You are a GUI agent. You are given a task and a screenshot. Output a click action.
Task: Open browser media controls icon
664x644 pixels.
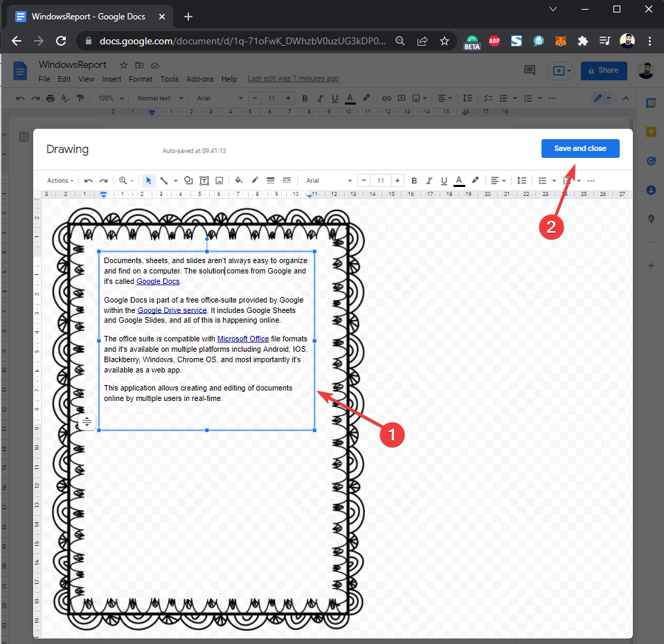tap(604, 41)
